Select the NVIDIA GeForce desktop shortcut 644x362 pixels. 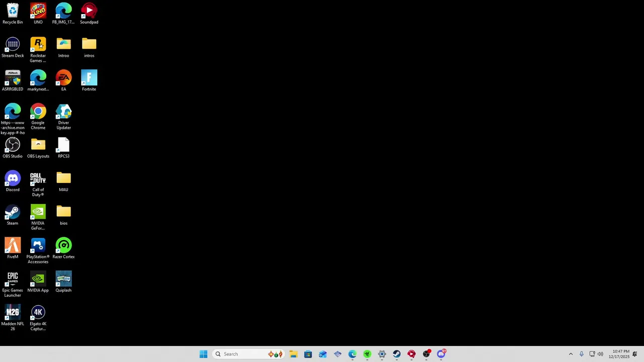pos(38,218)
